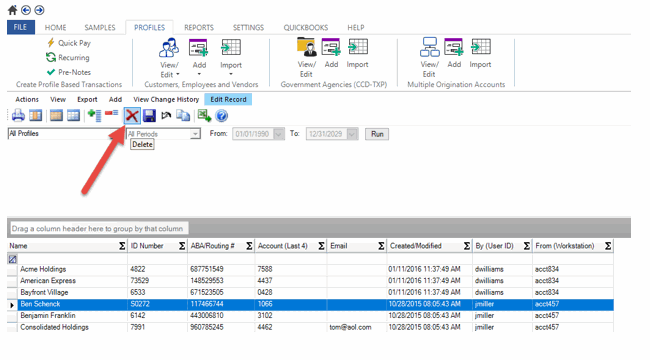Click Import under Multiple Origination Accounts
This screenshot has width=650, height=360.
pyautogui.click(x=480, y=53)
